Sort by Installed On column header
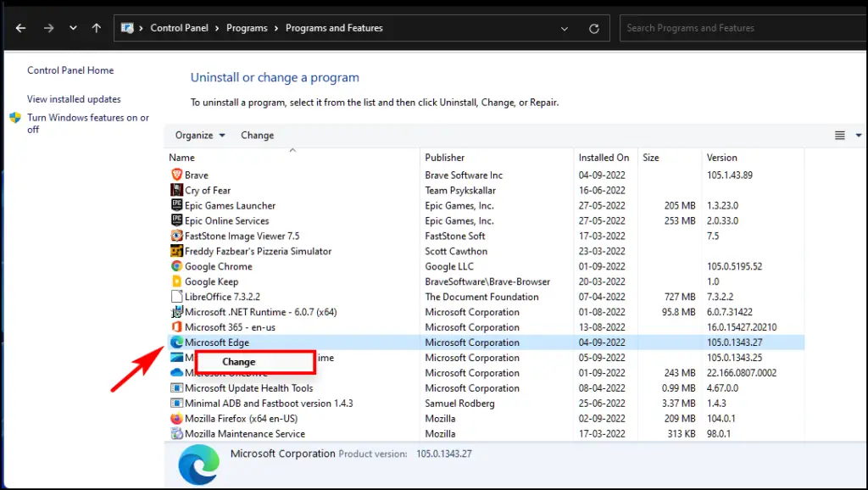The image size is (868, 490). pos(605,157)
